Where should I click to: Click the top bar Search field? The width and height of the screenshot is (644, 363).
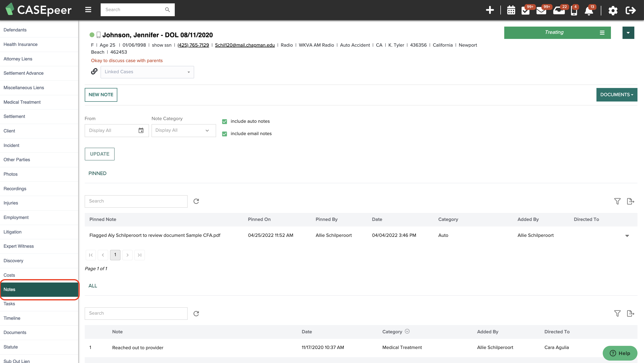138,10
